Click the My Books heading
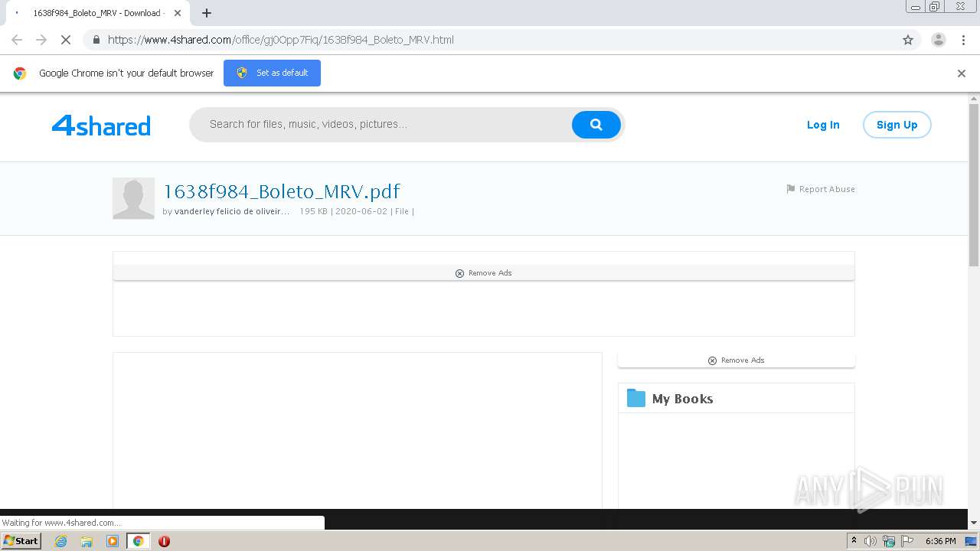Image resolution: width=980 pixels, height=551 pixels. pyautogui.click(x=682, y=399)
